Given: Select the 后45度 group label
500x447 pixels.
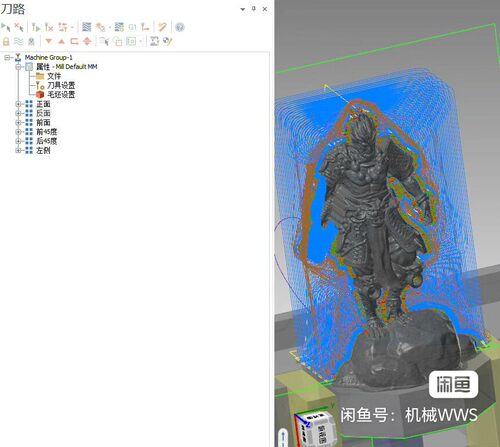Looking at the screenshot, I should click(47, 141).
